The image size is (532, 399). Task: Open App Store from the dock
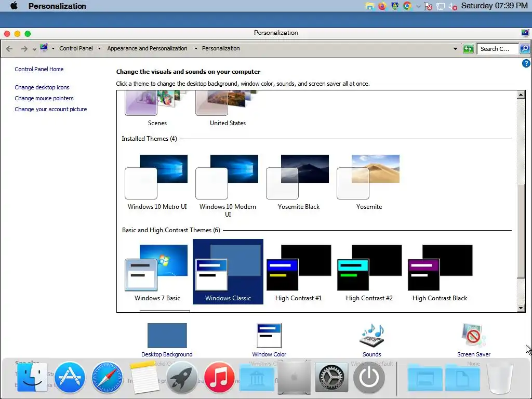point(70,377)
